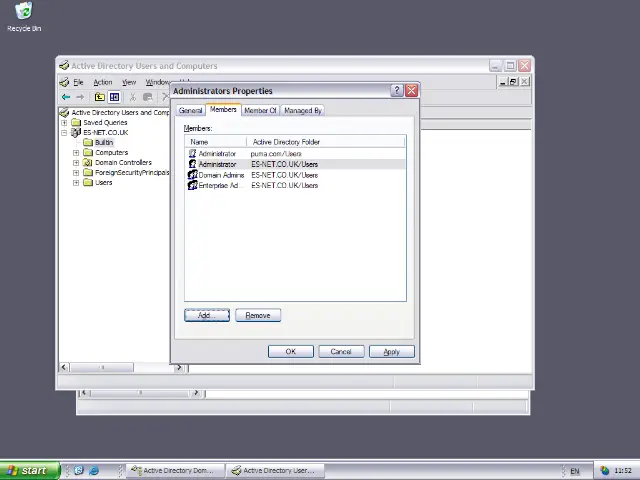
Task: Click the Cut scissors toolbar icon
Action: 132,97
